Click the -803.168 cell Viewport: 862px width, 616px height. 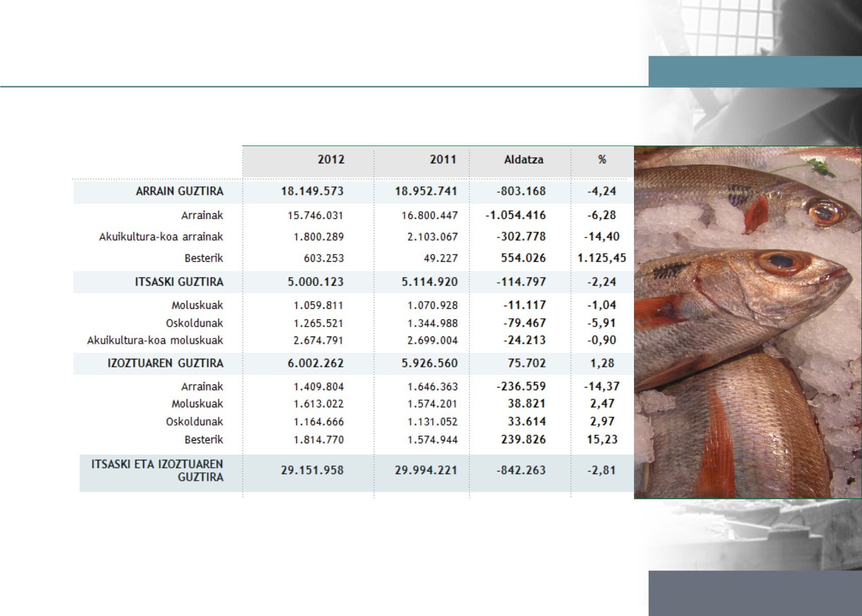[521, 192]
